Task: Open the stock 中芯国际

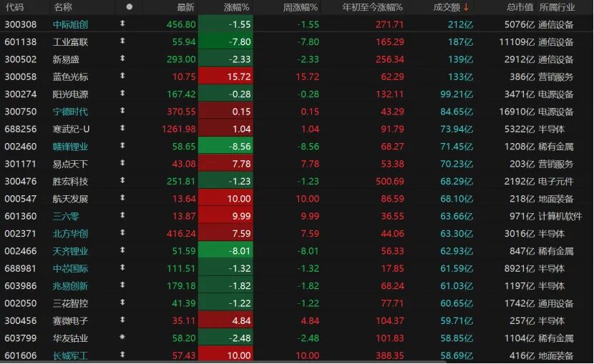Action: point(70,268)
